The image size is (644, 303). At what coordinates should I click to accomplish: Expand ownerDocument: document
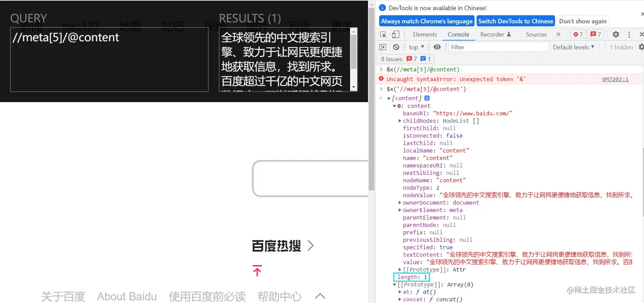click(x=400, y=203)
